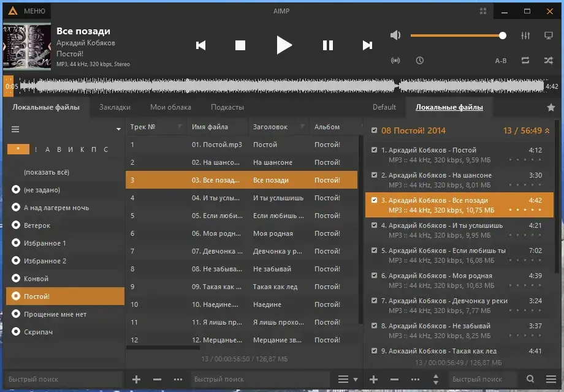This screenshot has width=564, height=392.
Task: Toggle repeat playback icon
Action: click(525, 61)
